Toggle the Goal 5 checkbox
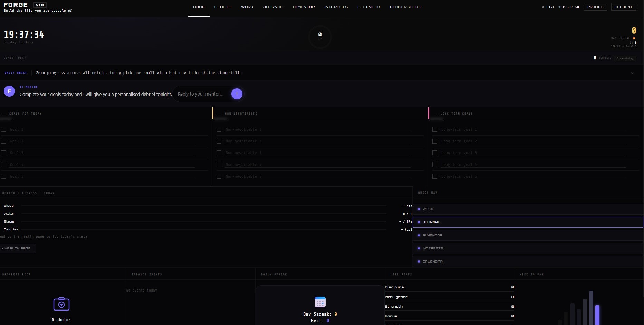644x325 pixels. pyautogui.click(x=3, y=176)
